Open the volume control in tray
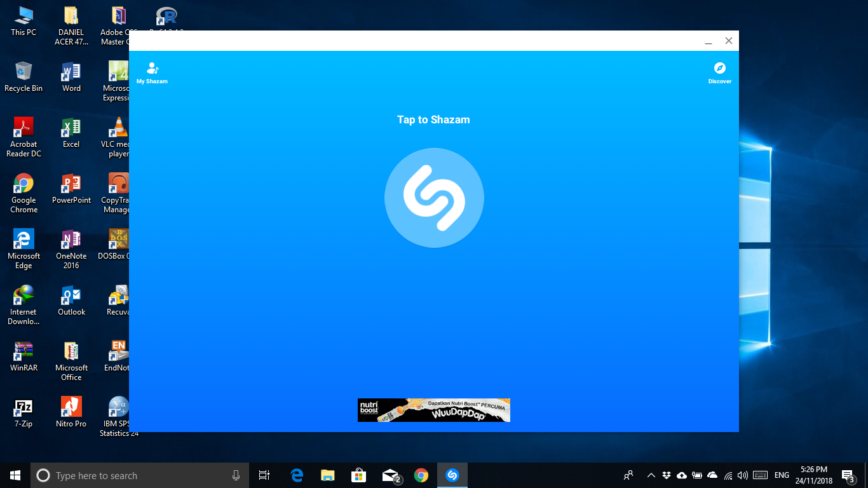The width and height of the screenshot is (868, 488). (x=743, y=475)
